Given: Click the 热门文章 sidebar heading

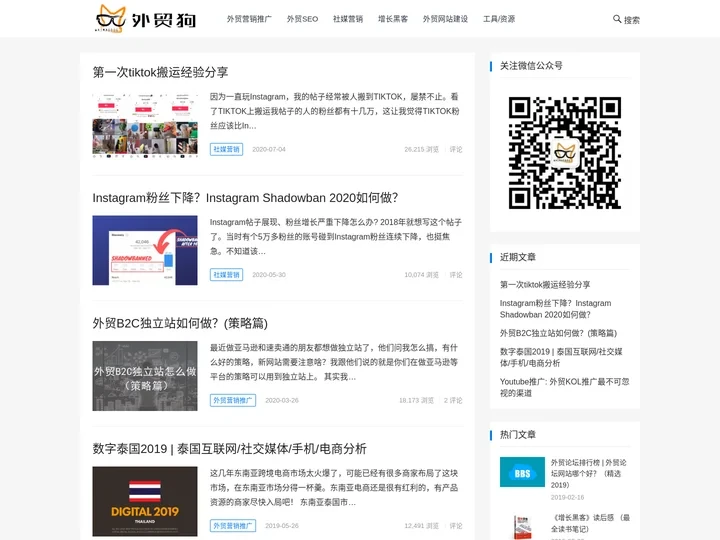Looking at the screenshot, I should point(518,434).
